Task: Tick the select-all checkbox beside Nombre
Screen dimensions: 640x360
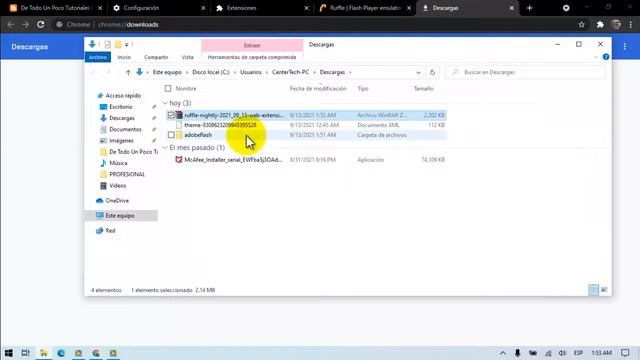Action: (x=168, y=88)
